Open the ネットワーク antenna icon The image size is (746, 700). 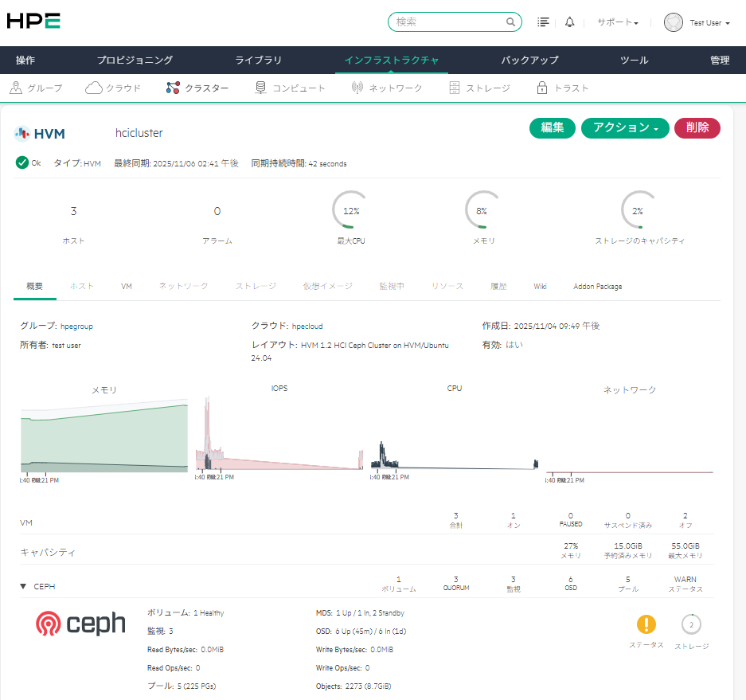click(x=357, y=88)
